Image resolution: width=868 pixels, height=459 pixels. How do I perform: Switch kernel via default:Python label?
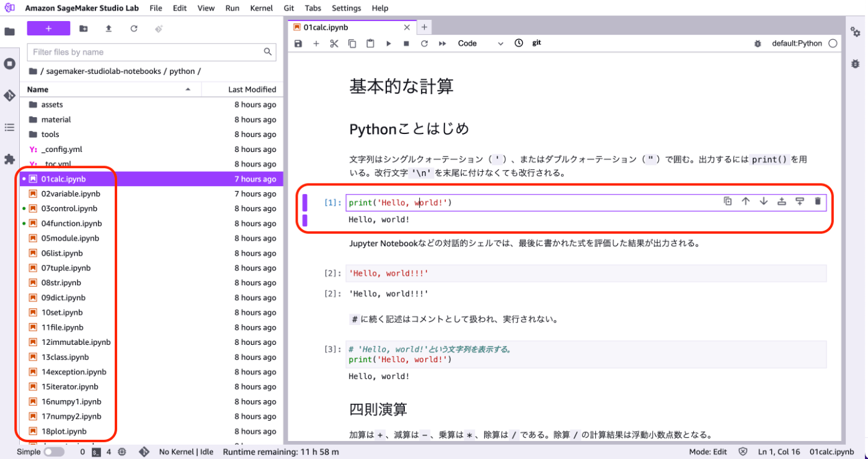(797, 43)
